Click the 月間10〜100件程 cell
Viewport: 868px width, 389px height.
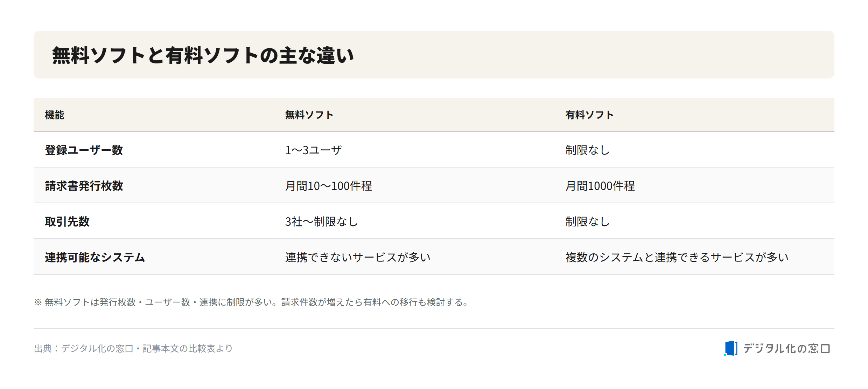pos(329,186)
